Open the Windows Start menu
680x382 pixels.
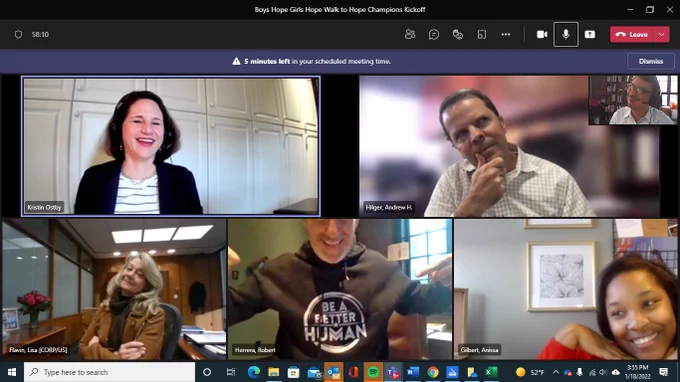pyautogui.click(x=12, y=372)
